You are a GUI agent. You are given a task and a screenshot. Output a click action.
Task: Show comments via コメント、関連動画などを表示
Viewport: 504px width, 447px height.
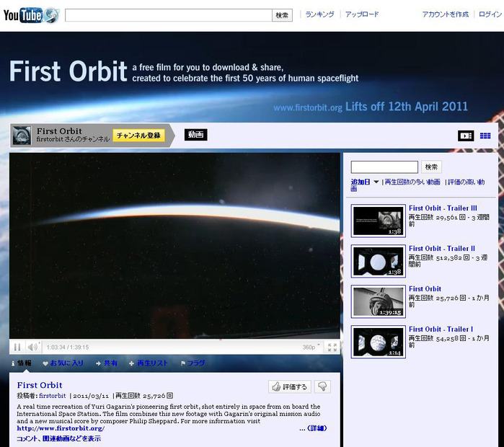coord(59,438)
